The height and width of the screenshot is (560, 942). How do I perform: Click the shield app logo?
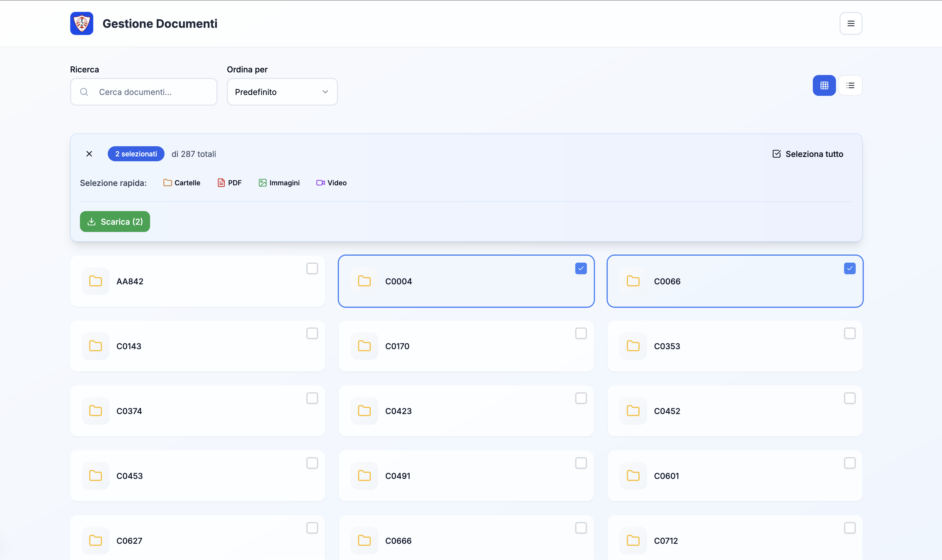tap(81, 23)
